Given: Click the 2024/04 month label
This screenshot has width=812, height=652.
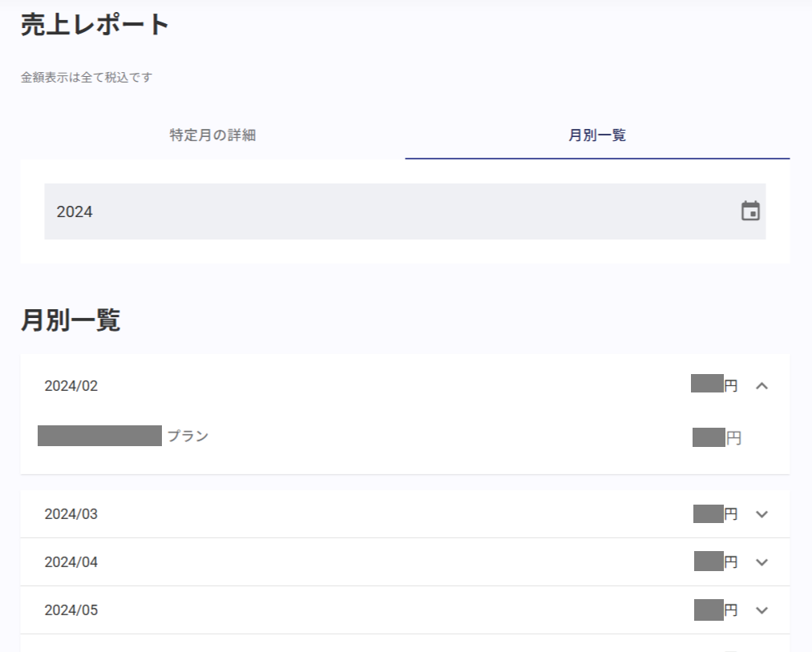Looking at the screenshot, I should (71, 562).
